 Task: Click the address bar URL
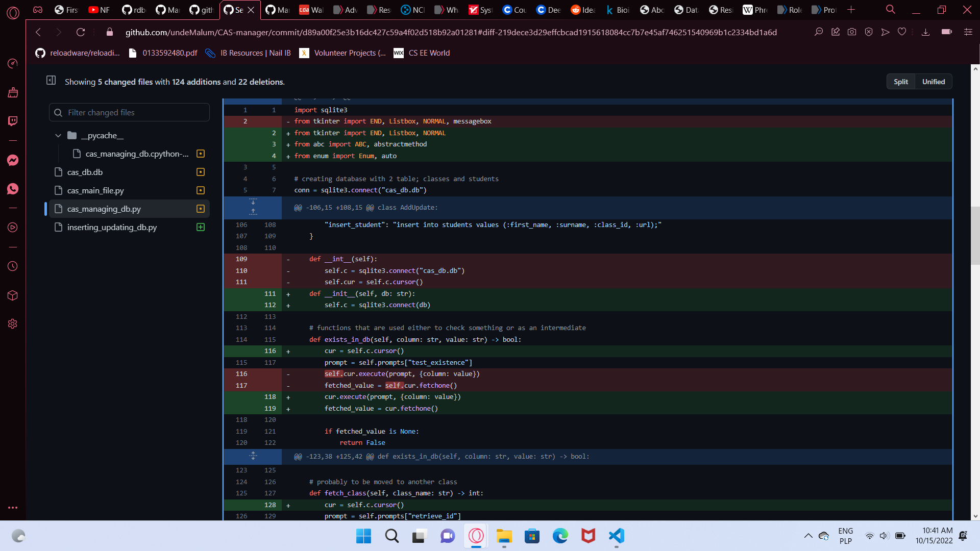(451, 32)
